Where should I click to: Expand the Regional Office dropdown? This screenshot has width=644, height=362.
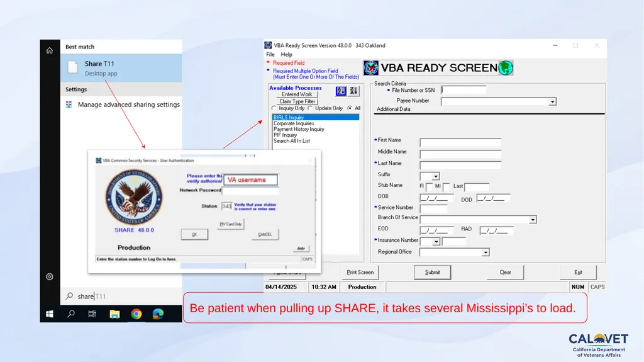click(486, 252)
